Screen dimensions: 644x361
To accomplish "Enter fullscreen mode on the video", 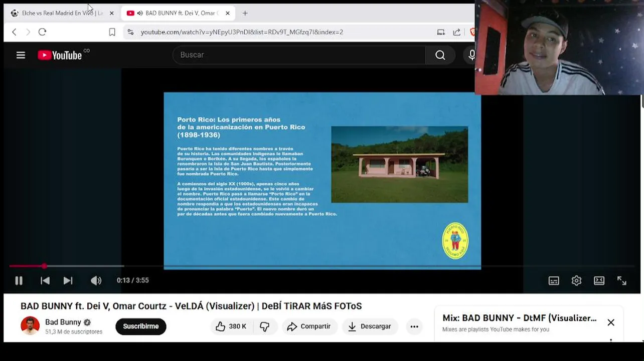I will coord(622,281).
